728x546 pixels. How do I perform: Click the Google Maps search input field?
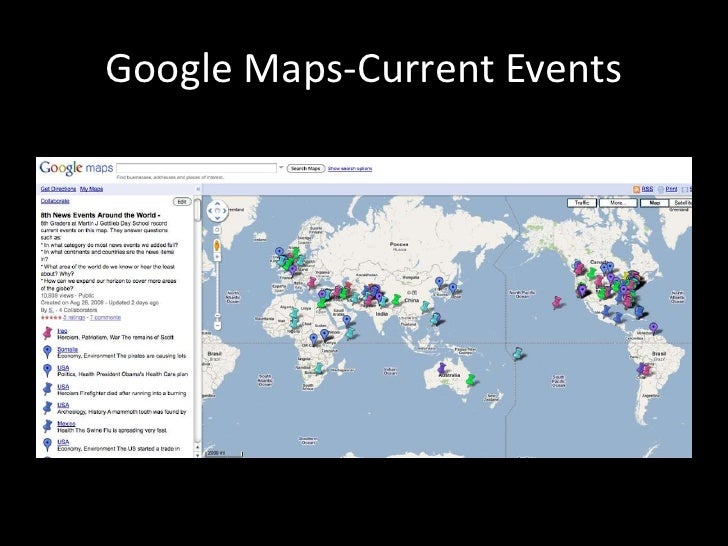(196, 168)
